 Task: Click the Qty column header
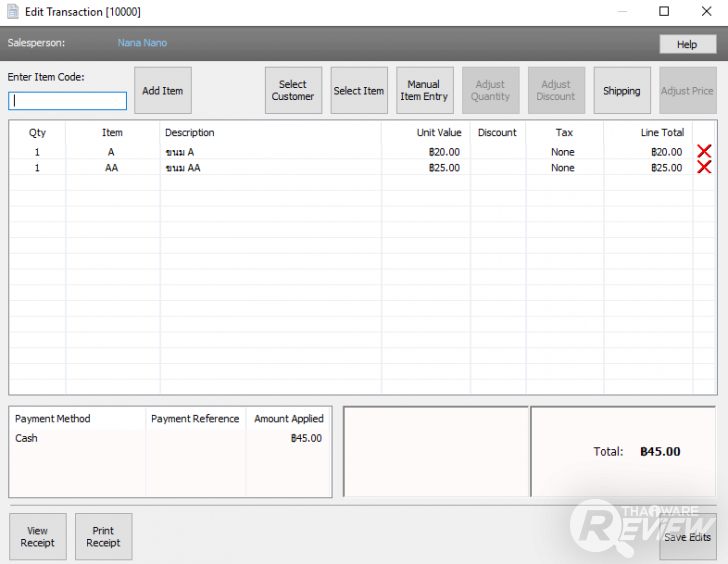click(x=37, y=133)
